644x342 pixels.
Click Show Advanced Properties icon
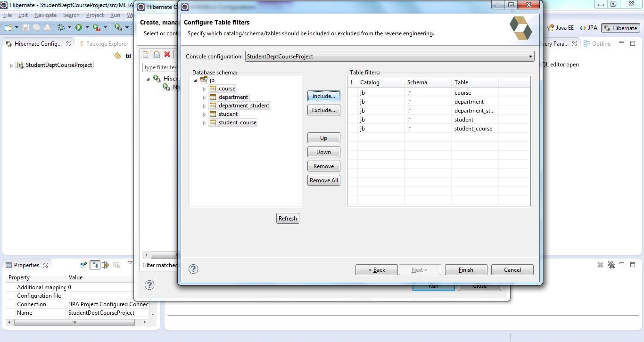(x=106, y=265)
